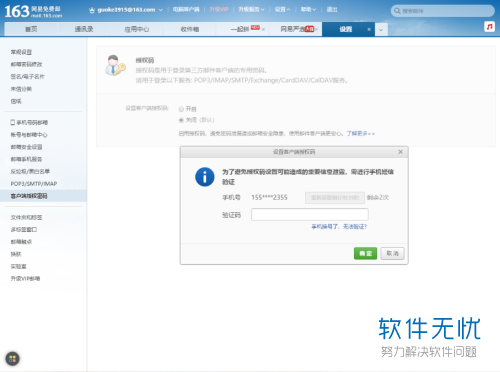500x372 pixels.
Task: Open 换肤 in the sidebar
Action: click(16, 254)
